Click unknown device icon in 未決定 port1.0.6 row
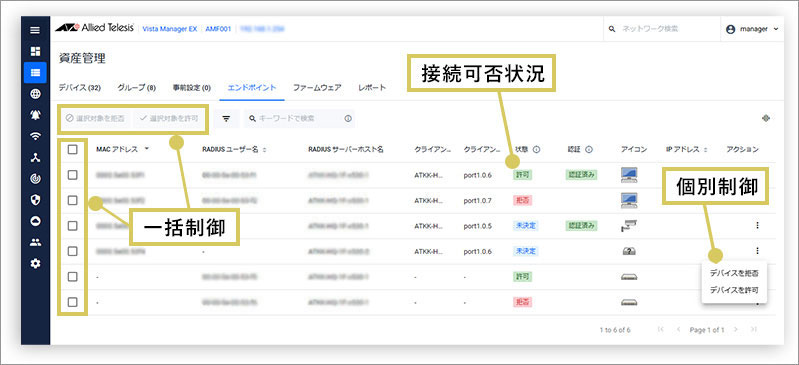799x365 pixels. (x=629, y=251)
